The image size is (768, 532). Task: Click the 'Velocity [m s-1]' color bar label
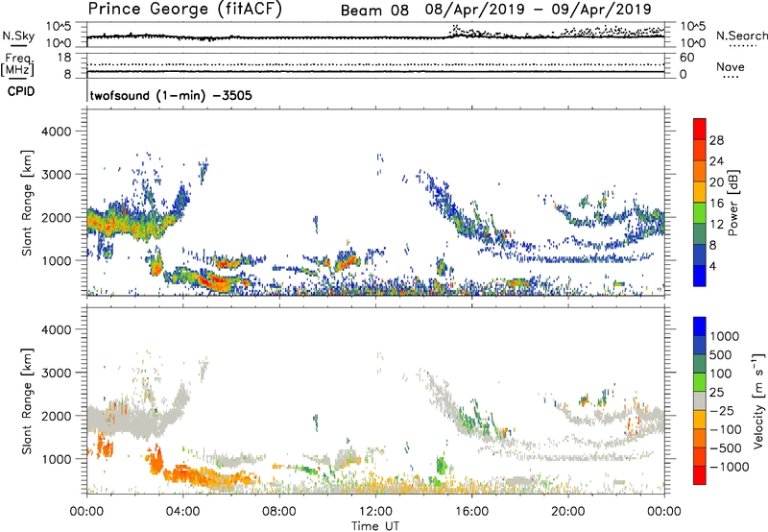[758, 400]
